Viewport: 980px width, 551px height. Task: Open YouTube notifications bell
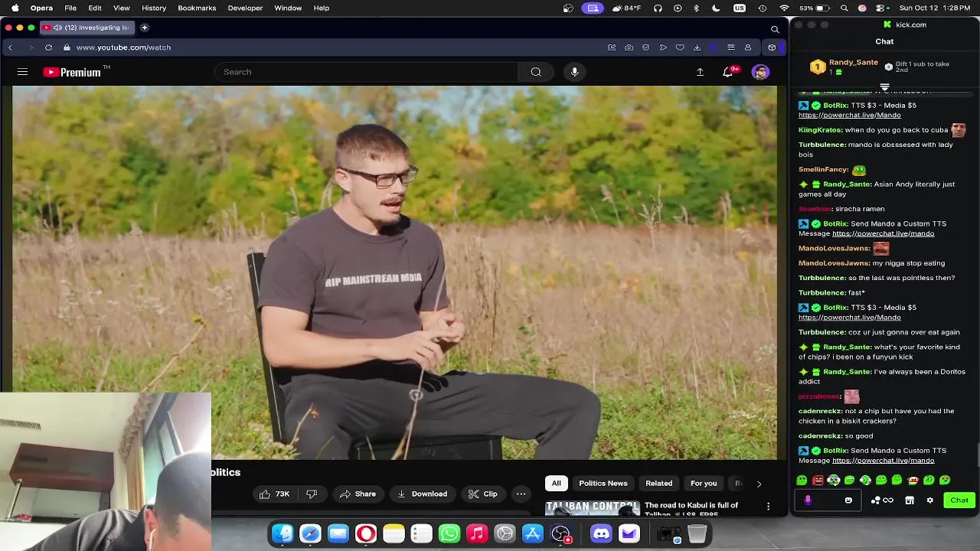(x=727, y=72)
